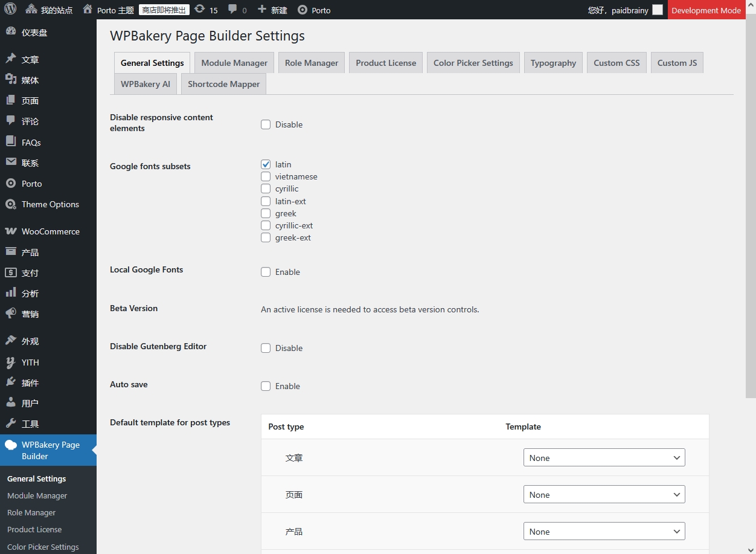This screenshot has height=554, width=756.
Task: Check the cyrillic fonts subset
Action: point(266,188)
